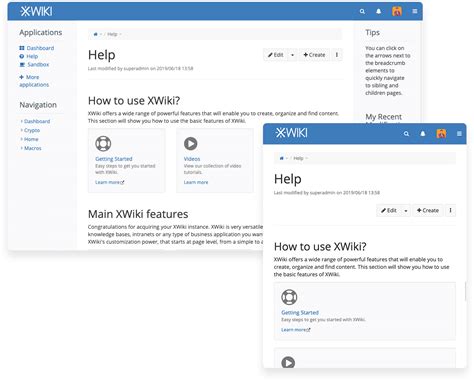This screenshot has width=474, height=381.
Task: Click home breadcrumb icon in small window
Action: click(282, 158)
